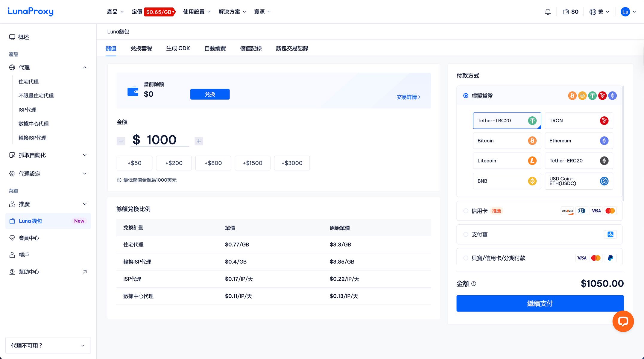Screen dimensions: 644x359
Task: Click the LunaProxy logo
Action: pos(31,11)
